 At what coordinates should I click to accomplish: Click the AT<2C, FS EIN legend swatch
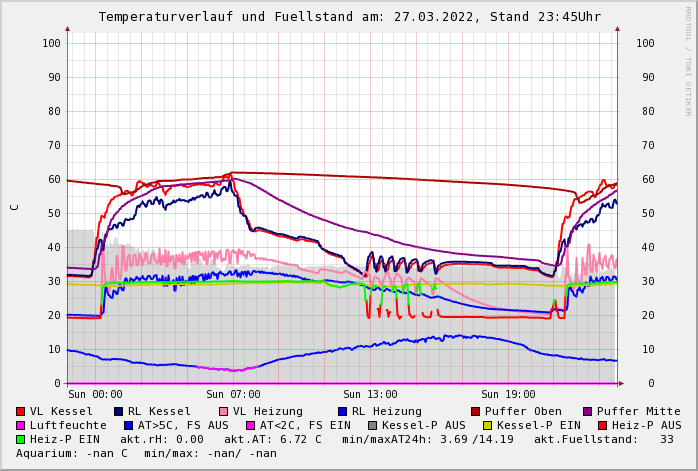coord(251,425)
